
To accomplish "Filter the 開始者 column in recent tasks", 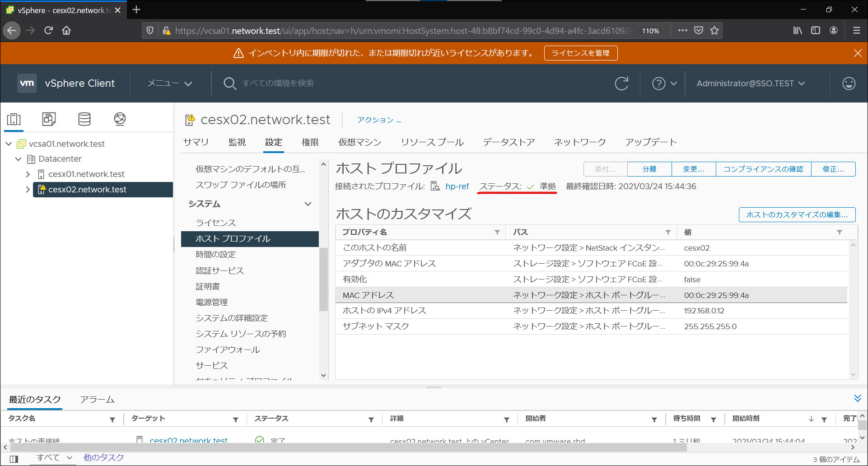I will pyautogui.click(x=654, y=419).
